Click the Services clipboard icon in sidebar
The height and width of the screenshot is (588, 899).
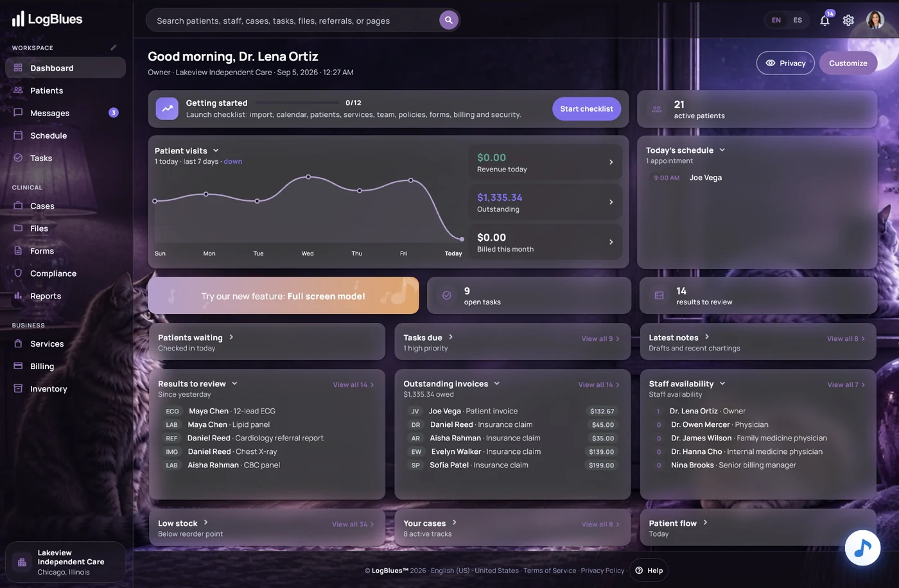(18, 343)
